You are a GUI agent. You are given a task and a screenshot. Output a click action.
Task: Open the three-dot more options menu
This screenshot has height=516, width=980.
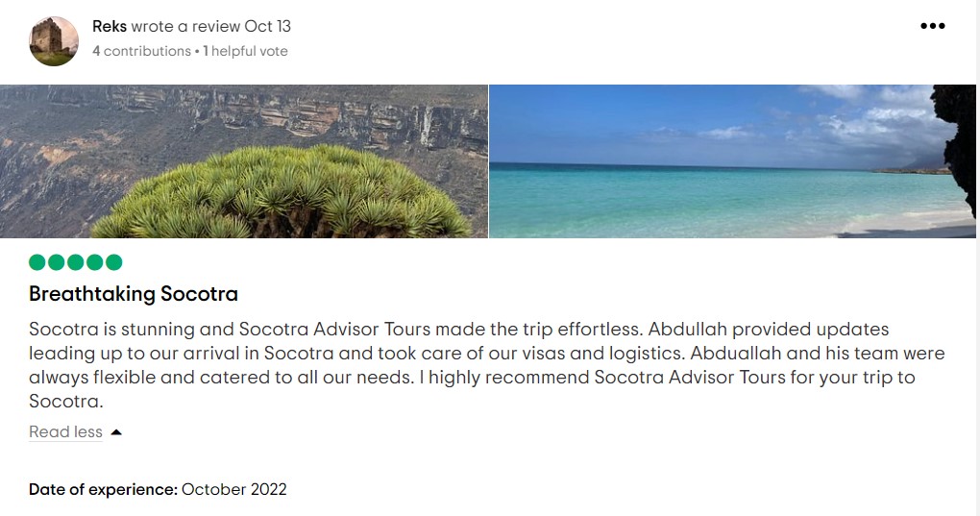933,26
